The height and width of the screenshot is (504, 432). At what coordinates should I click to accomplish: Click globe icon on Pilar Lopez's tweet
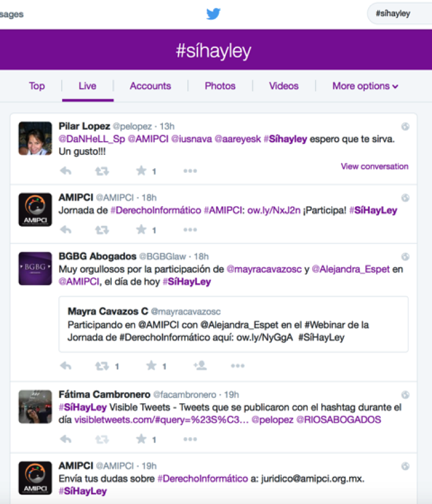[406, 127]
